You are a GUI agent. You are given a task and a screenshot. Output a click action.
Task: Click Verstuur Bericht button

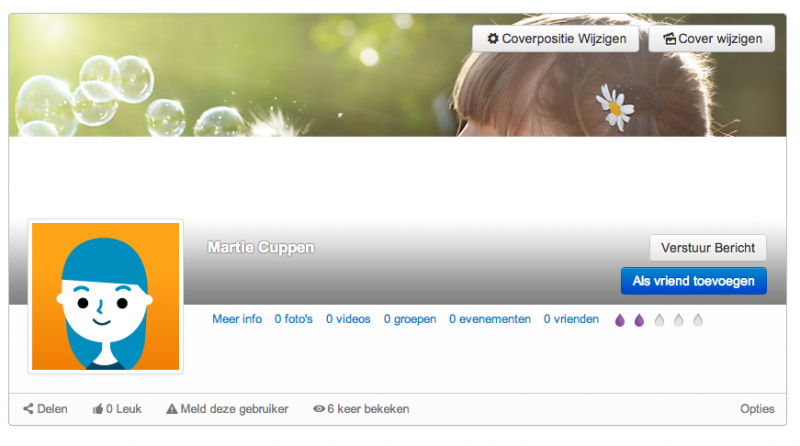coord(708,248)
